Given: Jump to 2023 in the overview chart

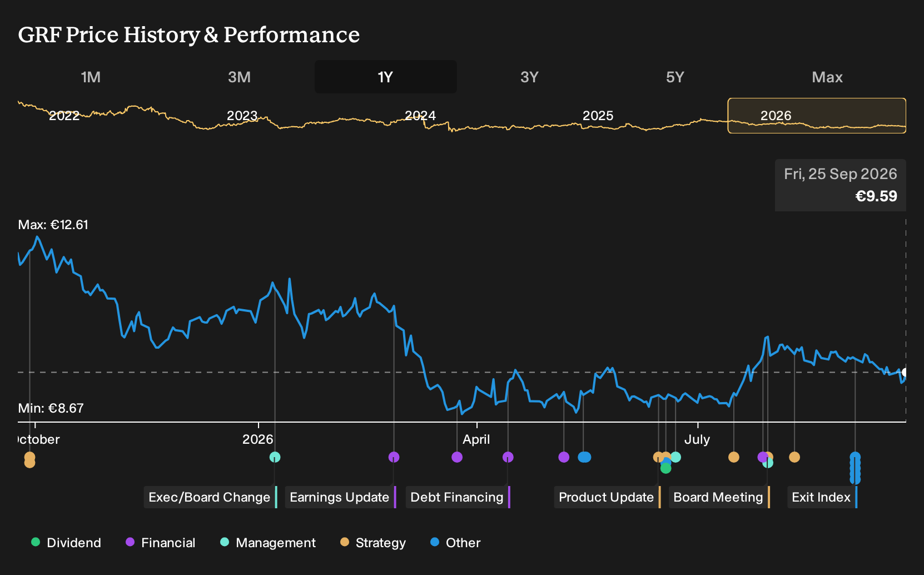Looking at the screenshot, I should pyautogui.click(x=242, y=116).
